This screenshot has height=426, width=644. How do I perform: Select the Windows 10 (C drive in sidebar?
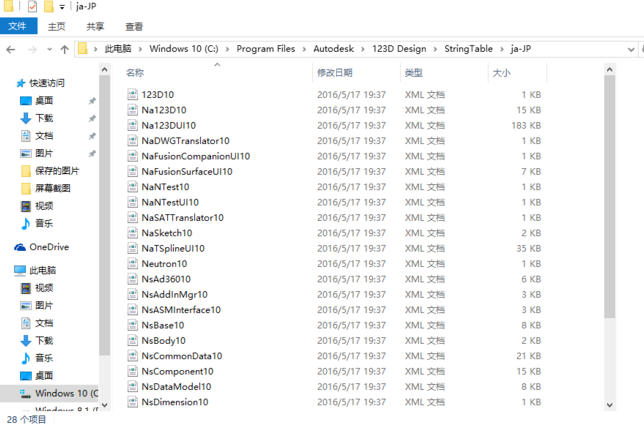click(66, 393)
